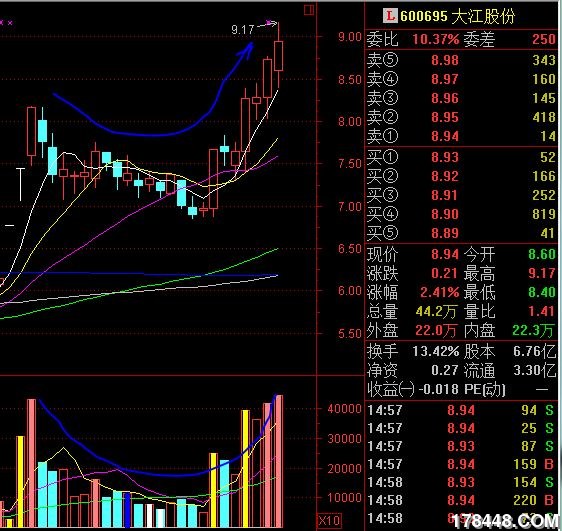Click the red L marker beside stock code
The width and height of the screenshot is (562, 531).
tap(390, 15)
